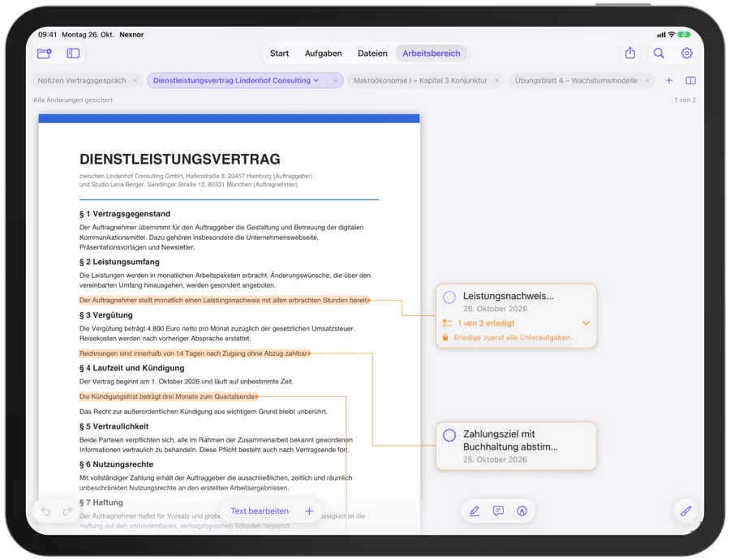This screenshot has width=730, height=560.
Task: Tap heading '§ 5 Vertraulichkeit'
Action: [114, 426]
